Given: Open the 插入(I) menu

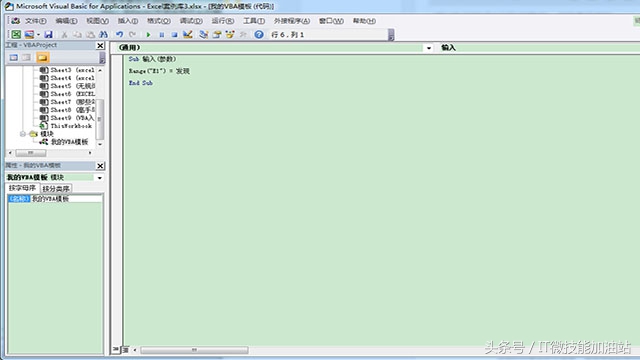Looking at the screenshot, I should tap(128, 21).
